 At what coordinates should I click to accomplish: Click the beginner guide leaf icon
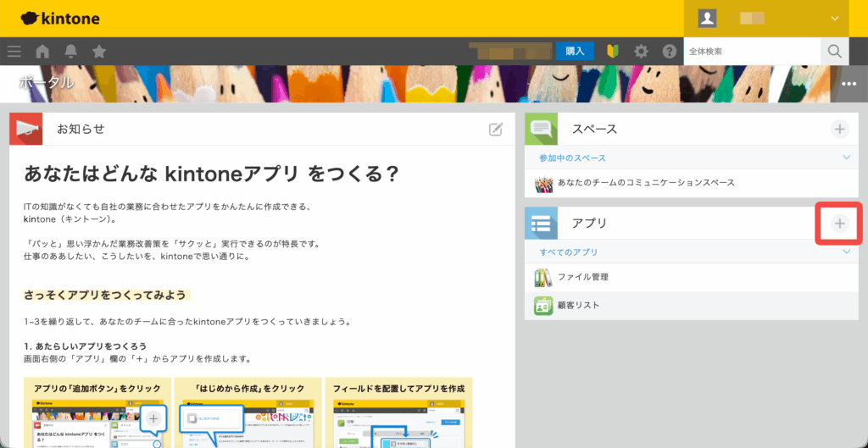613,51
